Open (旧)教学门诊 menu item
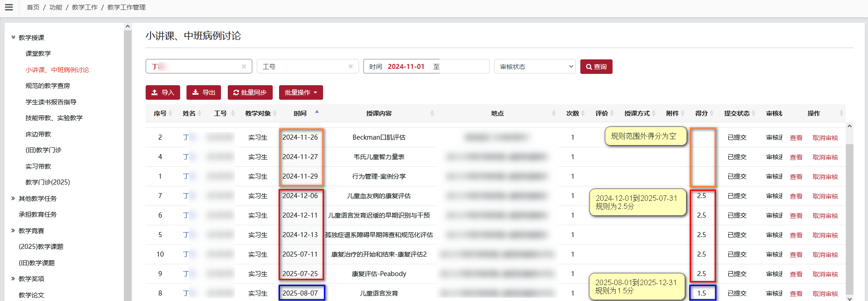868x301 pixels. tap(43, 150)
